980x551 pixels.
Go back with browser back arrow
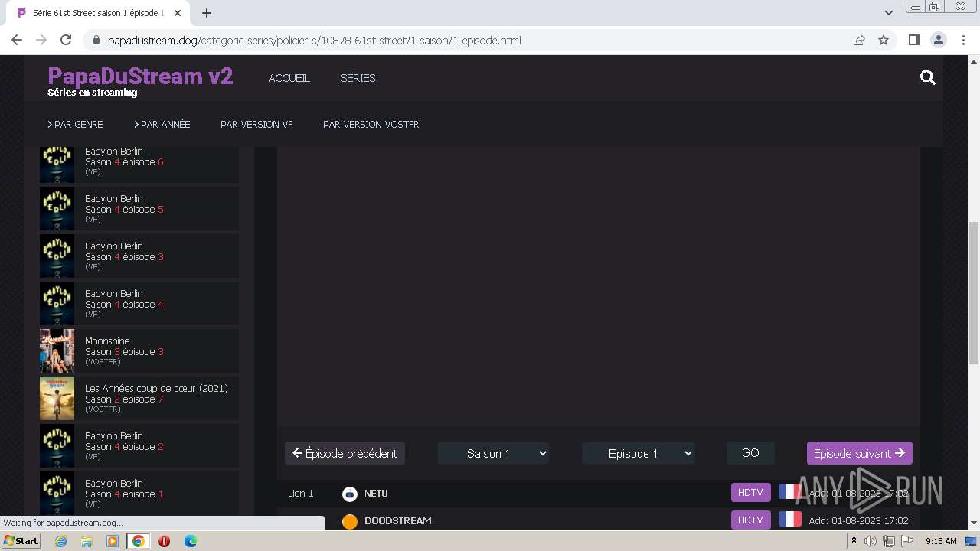[17, 40]
